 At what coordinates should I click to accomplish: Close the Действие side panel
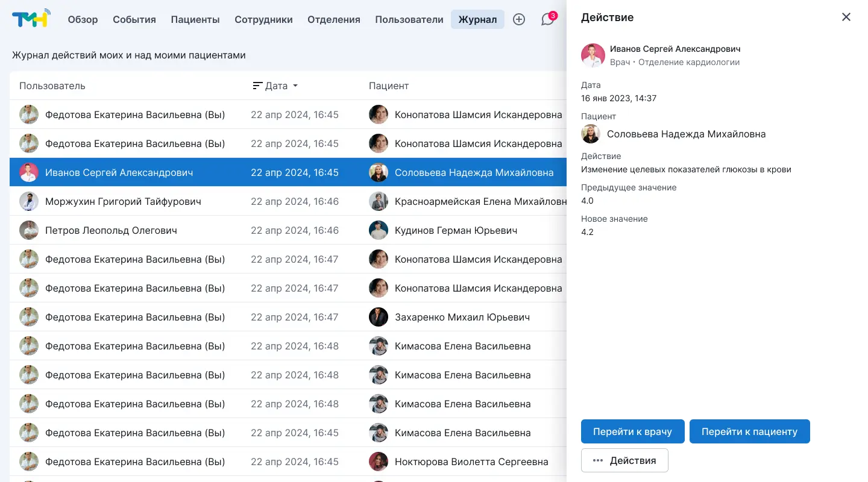tap(846, 17)
